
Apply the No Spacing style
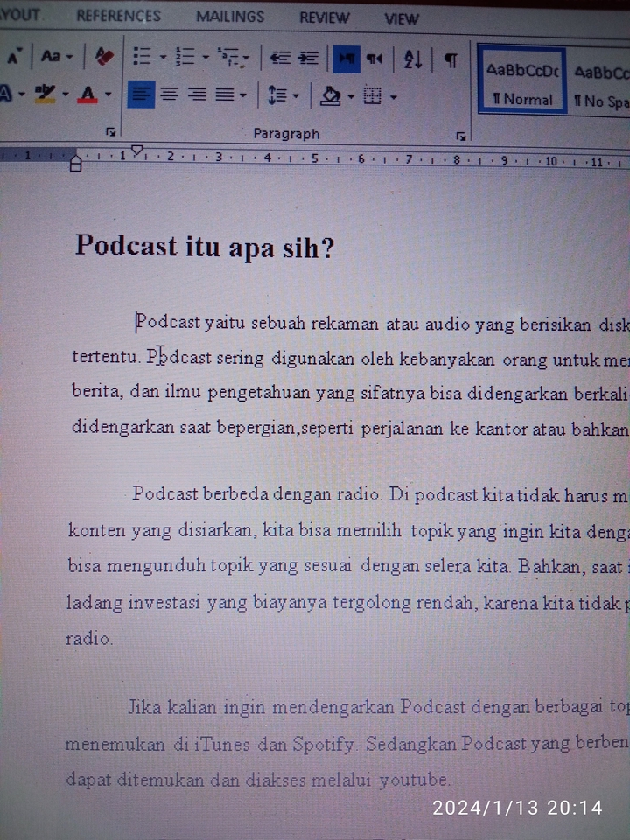(x=600, y=82)
